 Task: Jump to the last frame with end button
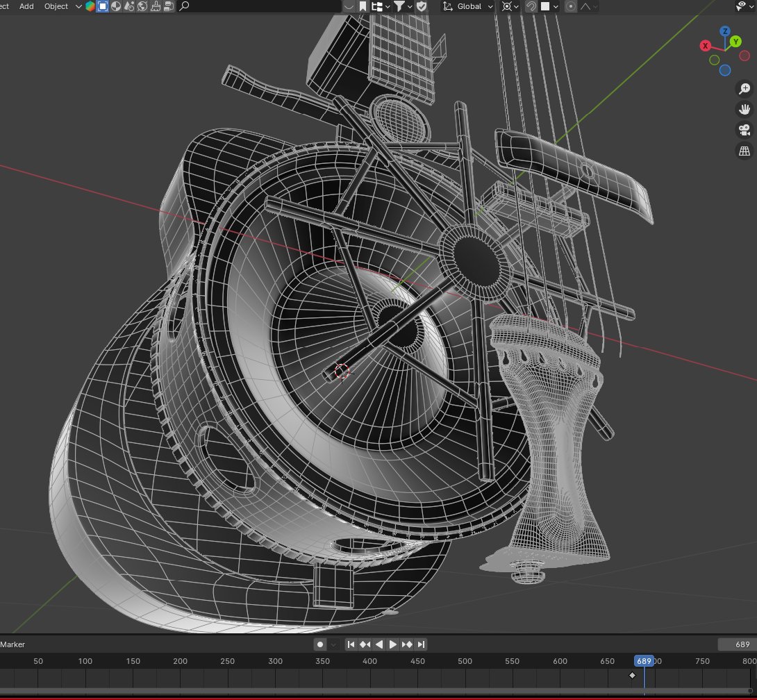(421, 644)
